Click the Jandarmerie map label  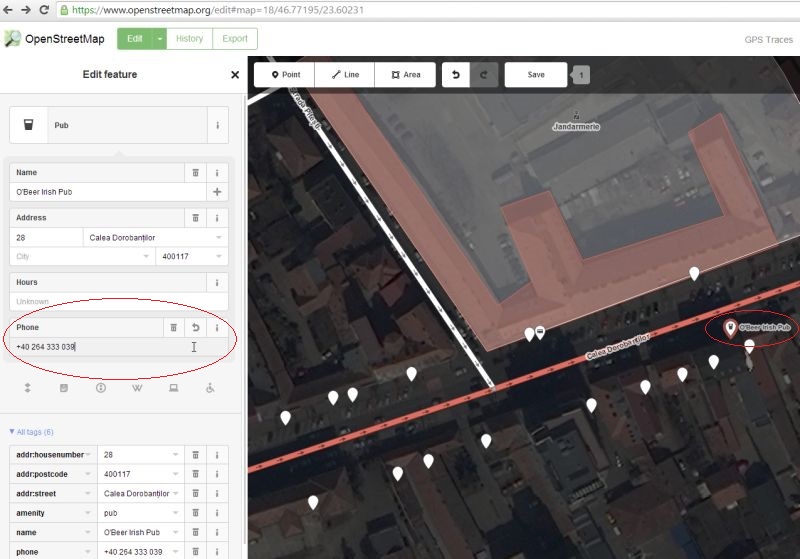(576, 126)
